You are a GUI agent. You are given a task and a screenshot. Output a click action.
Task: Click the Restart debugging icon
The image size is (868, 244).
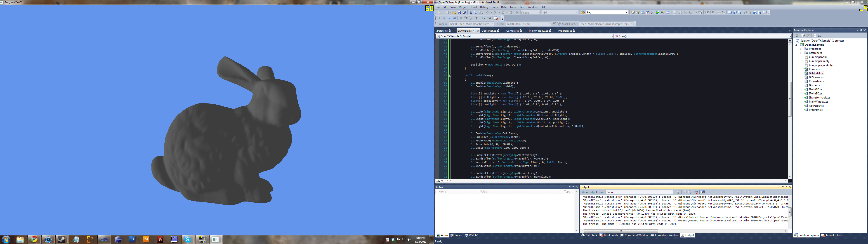[x=455, y=18]
